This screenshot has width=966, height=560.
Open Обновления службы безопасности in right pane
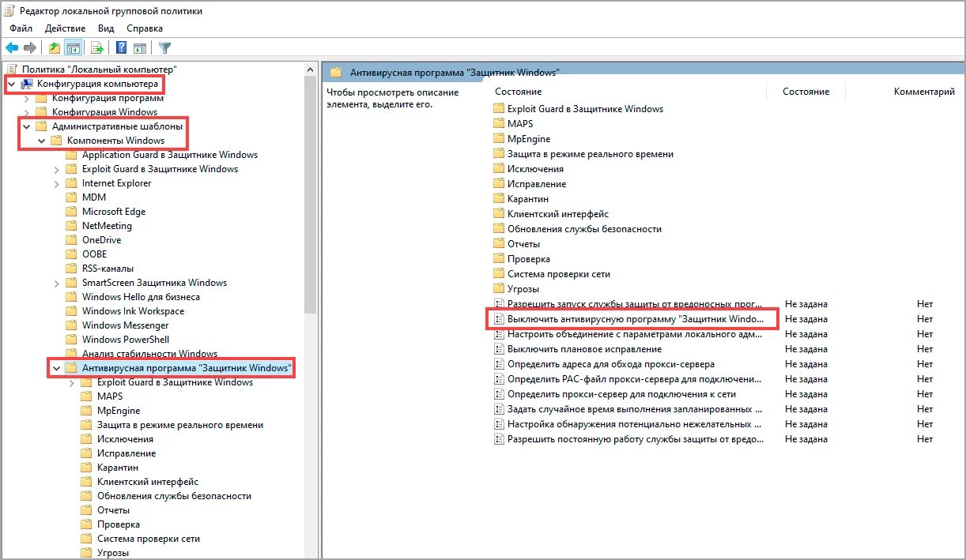584,229
